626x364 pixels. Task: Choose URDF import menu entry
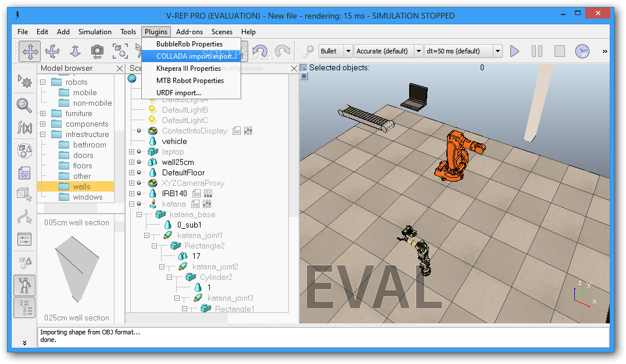[x=191, y=92]
